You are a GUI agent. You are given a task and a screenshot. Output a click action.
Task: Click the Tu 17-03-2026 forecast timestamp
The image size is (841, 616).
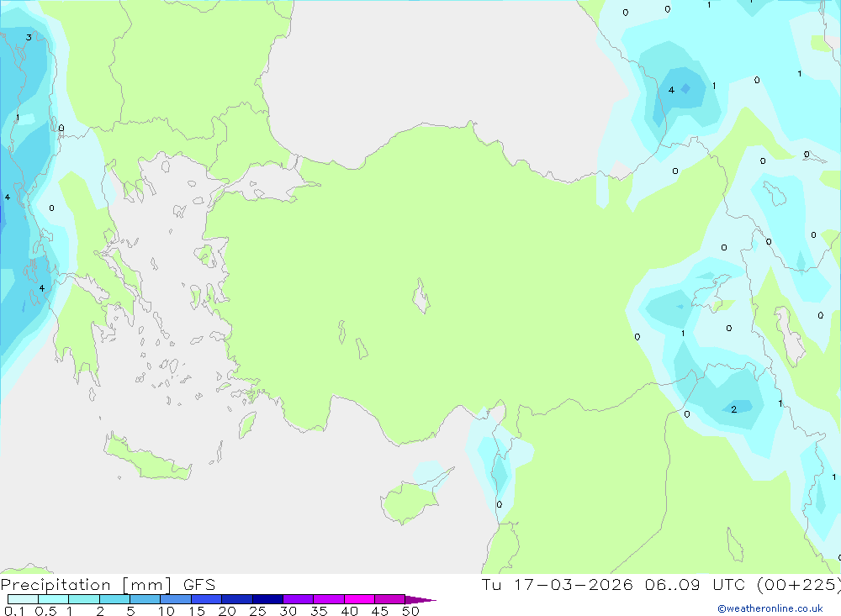tap(661, 585)
